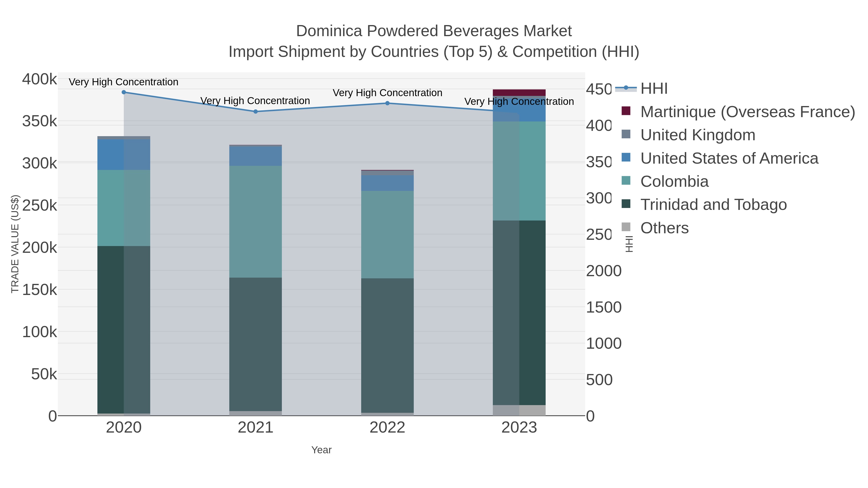Screen dimensions: 868x488
Task: Toggle Others legend label
Action: 665,228
